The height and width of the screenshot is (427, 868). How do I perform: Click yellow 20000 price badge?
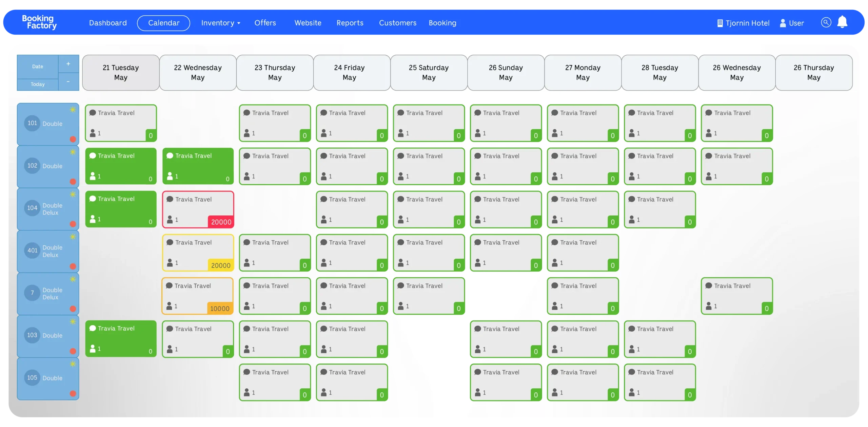[x=221, y=265]
